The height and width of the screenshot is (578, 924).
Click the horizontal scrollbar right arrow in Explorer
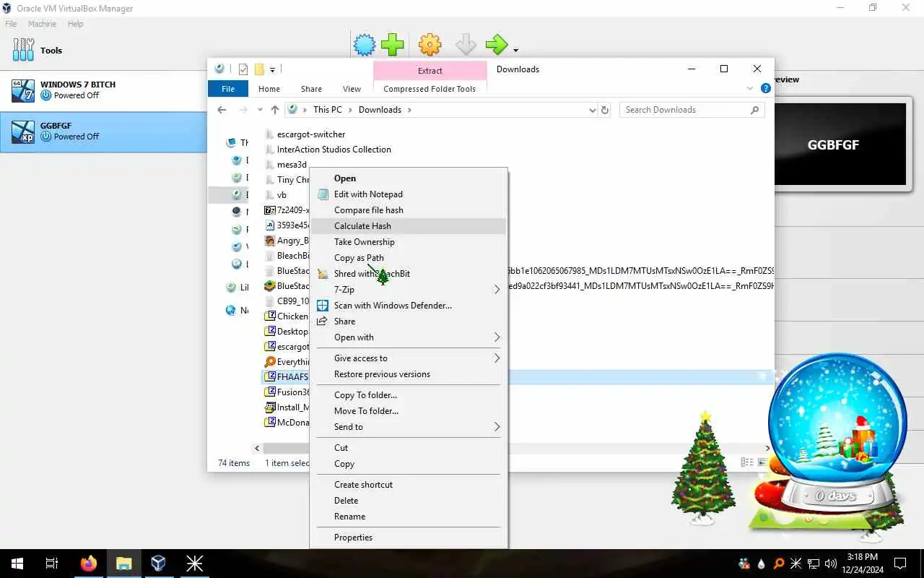[x=767, y=448]
